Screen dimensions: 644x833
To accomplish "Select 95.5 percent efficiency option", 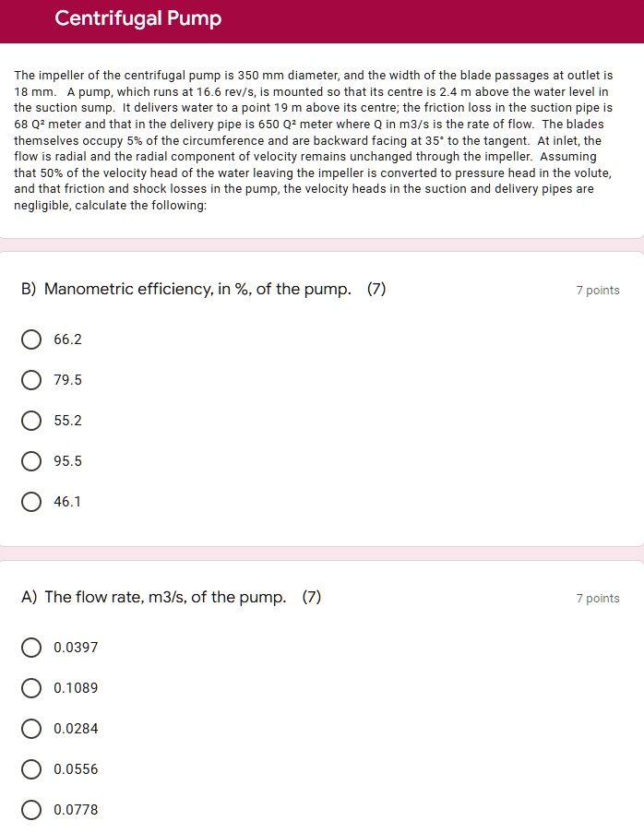I will [31, 461].
